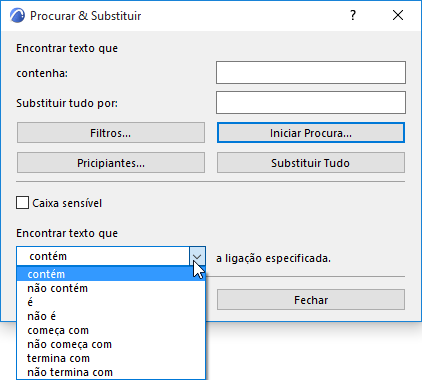The width and height of the screenshot is (422, 380).
Task: Click the 'contém' combo box field
Action: pyautogui.click(x=103, y=256)
